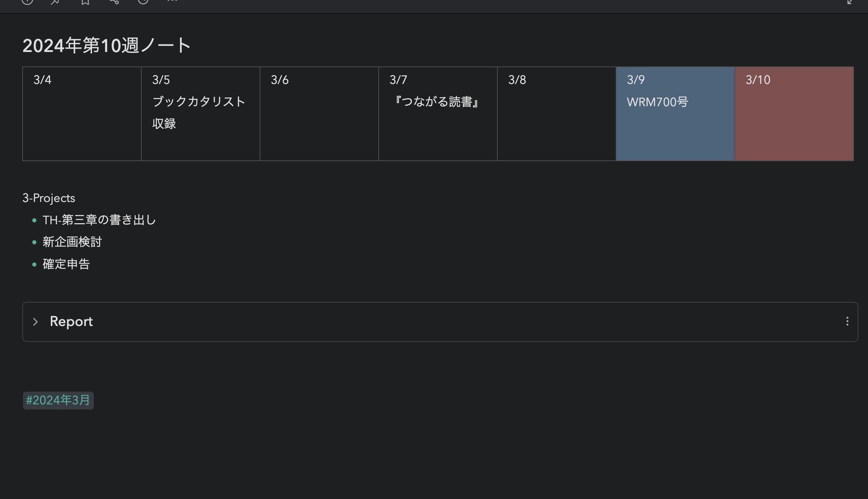The height and width of the screenshot is (499, 868).
Task: Select the blue 3/9 WRM700号 cell
Action: [x=674, y=113]
